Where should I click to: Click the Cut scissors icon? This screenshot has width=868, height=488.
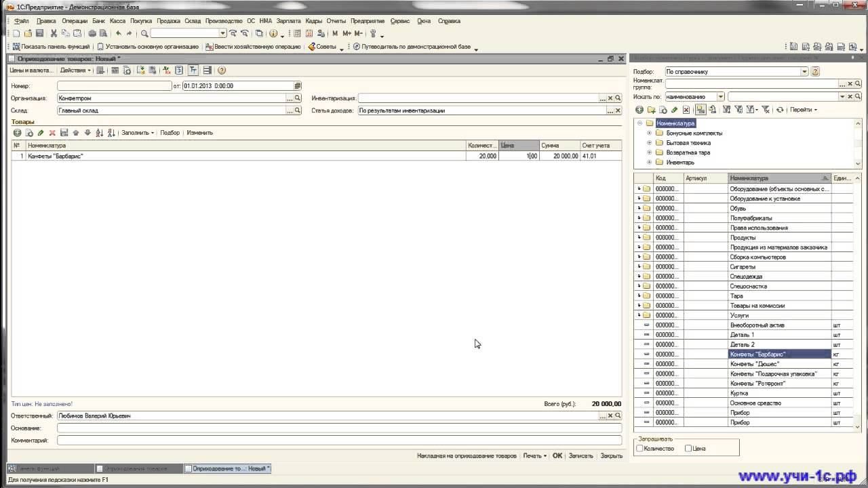point(54,33)
